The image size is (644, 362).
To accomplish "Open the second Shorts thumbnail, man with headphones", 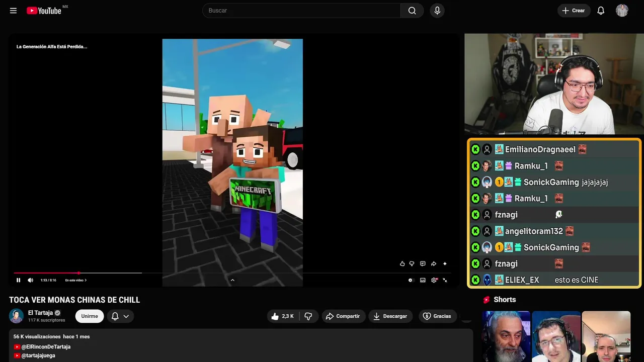I will click(x=556, y=336).
